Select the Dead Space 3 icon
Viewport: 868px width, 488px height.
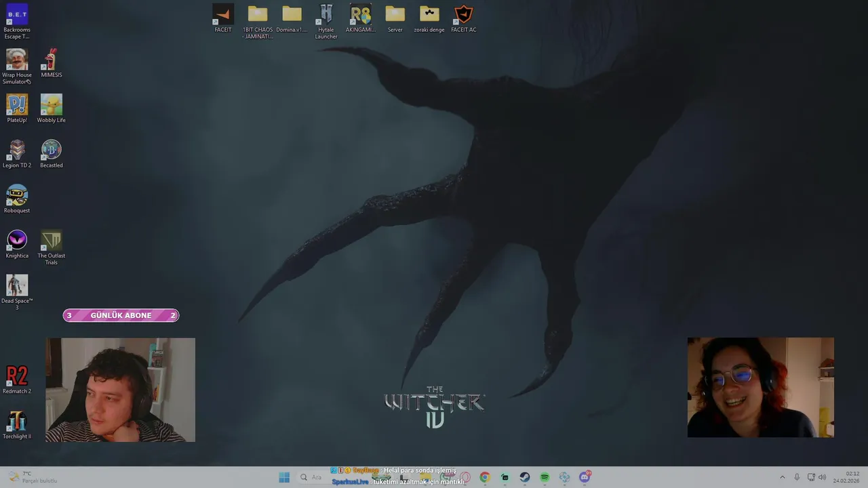17,293
